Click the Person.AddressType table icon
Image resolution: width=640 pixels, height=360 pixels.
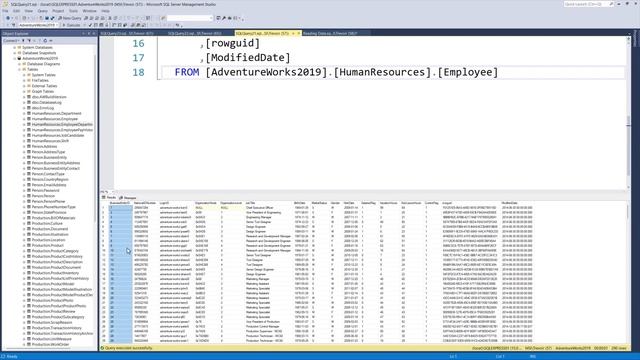(29, 152)
